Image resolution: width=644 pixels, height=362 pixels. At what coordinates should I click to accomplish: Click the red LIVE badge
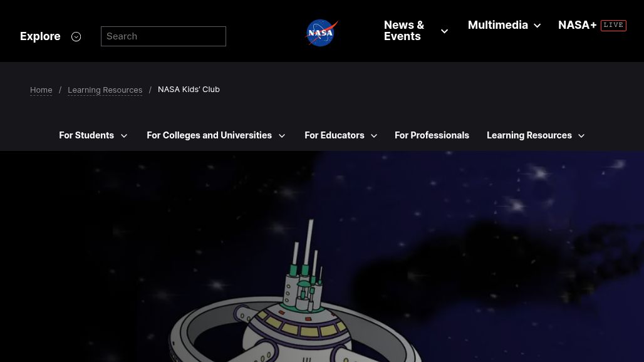613,25
